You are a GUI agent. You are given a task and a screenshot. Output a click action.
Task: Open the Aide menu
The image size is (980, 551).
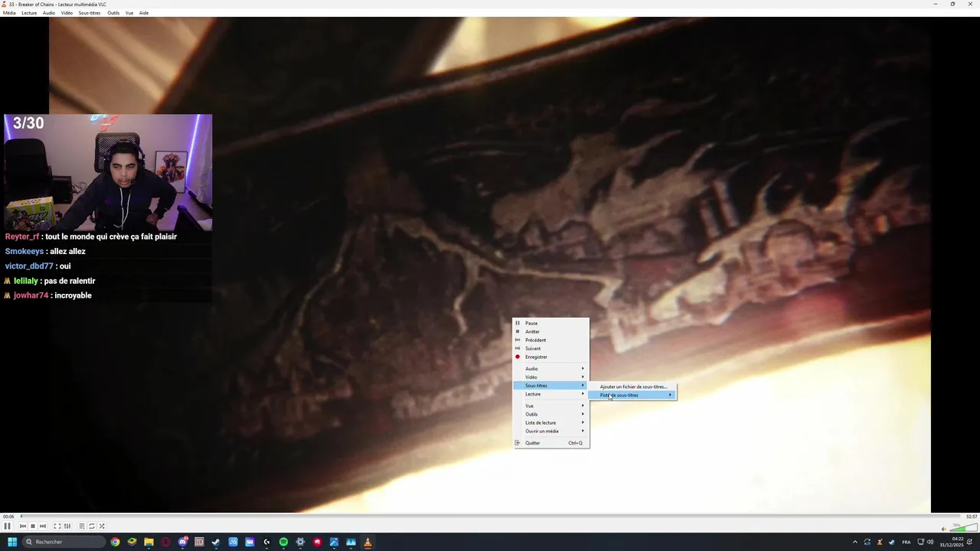pyautogui.click(x=144, y=13)
